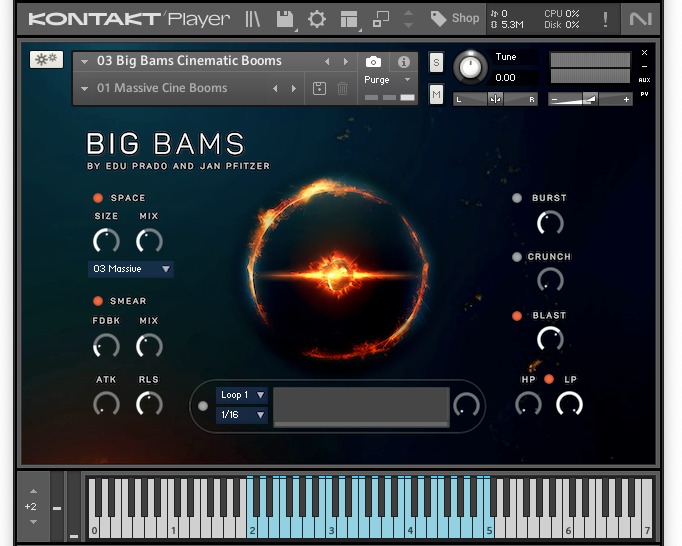Viewport: 682px width, 546px height.
Task: Click the workspace layout panel icon
Action: coord(349,18)
